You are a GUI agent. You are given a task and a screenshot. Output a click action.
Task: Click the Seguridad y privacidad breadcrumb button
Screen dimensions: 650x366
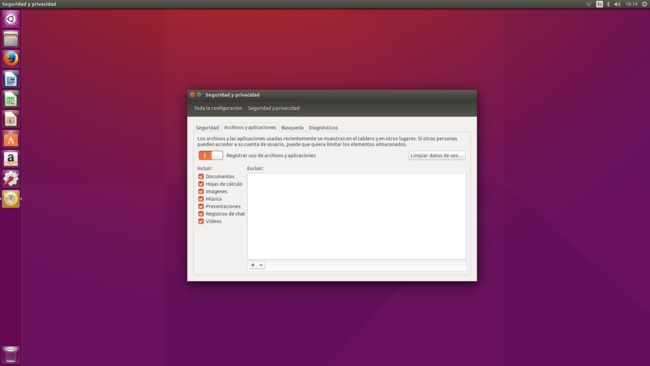coord(274,108)
